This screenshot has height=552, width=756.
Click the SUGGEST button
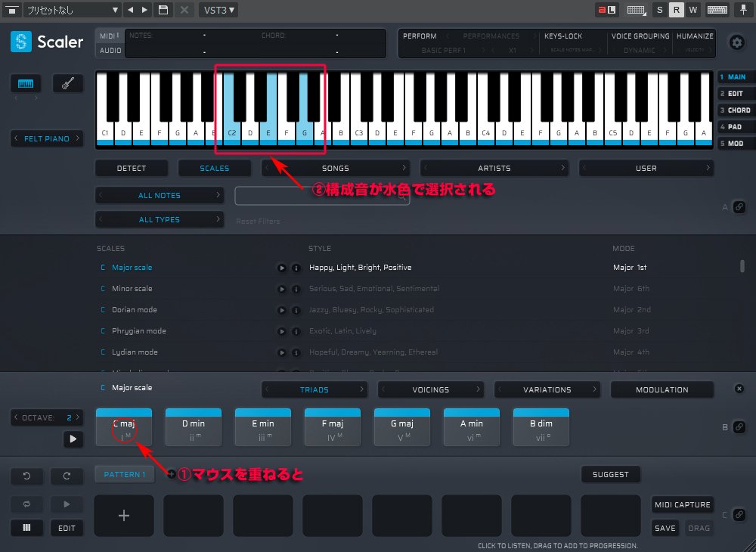pos(610,474)
